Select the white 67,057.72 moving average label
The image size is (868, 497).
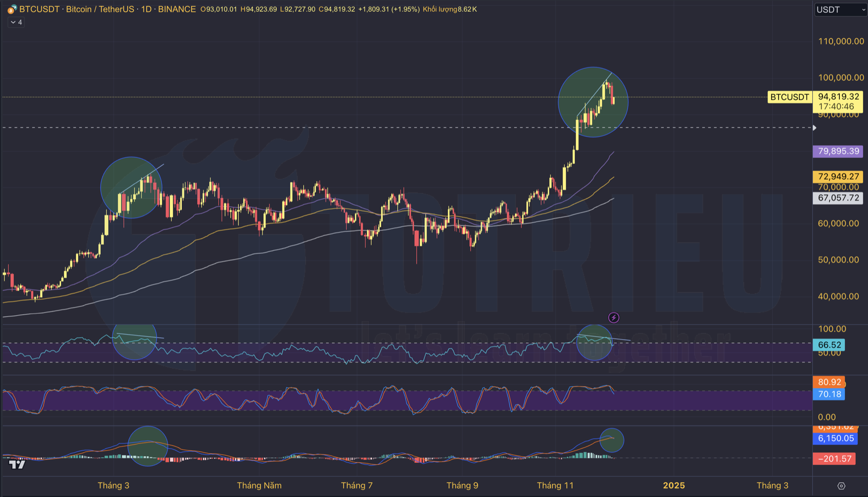838,198
